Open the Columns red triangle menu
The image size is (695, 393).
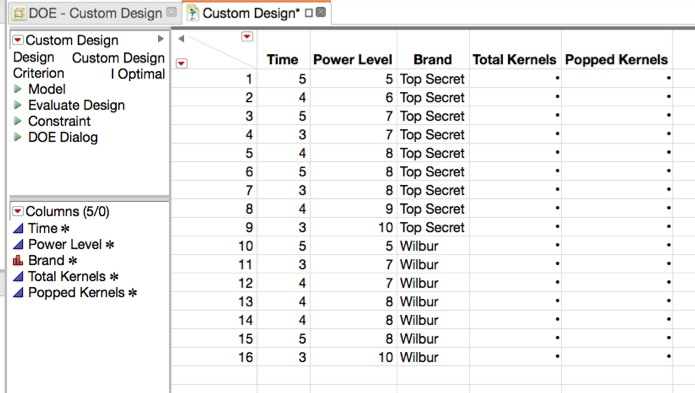click(x=18, y=211)
